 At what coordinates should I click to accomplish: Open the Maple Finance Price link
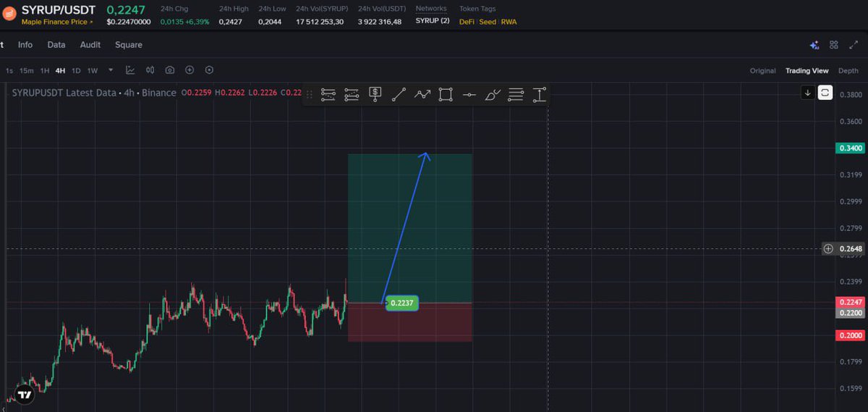coord(57,22)
